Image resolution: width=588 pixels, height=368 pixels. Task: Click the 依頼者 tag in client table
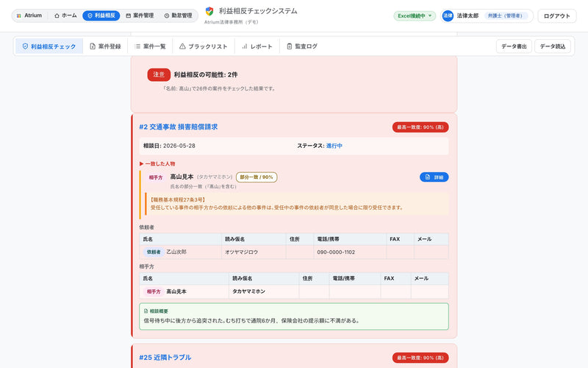click(x=154, y=252)
